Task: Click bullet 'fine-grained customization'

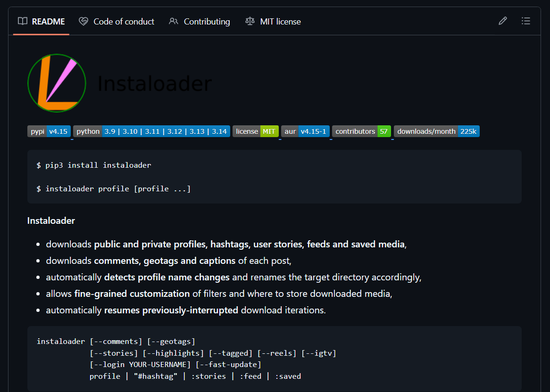Action: click(219, 294)
